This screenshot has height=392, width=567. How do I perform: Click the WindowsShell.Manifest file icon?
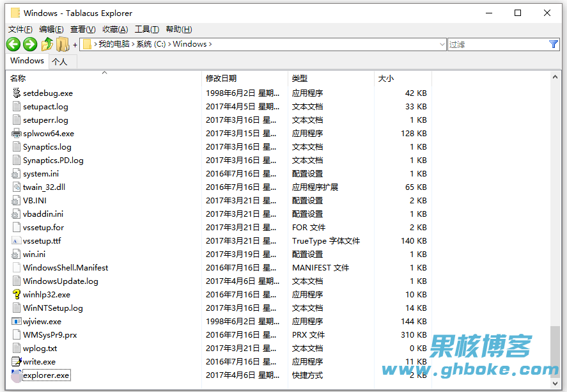click(16, 267)
